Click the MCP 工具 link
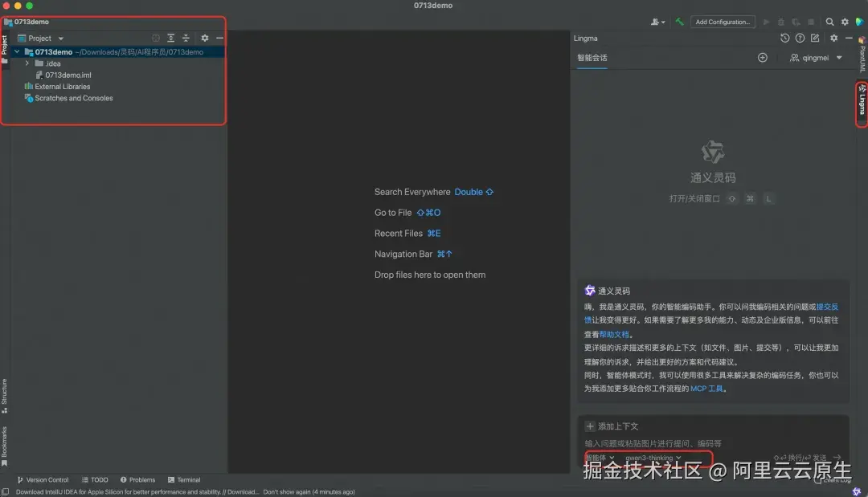 pos(706,389)
